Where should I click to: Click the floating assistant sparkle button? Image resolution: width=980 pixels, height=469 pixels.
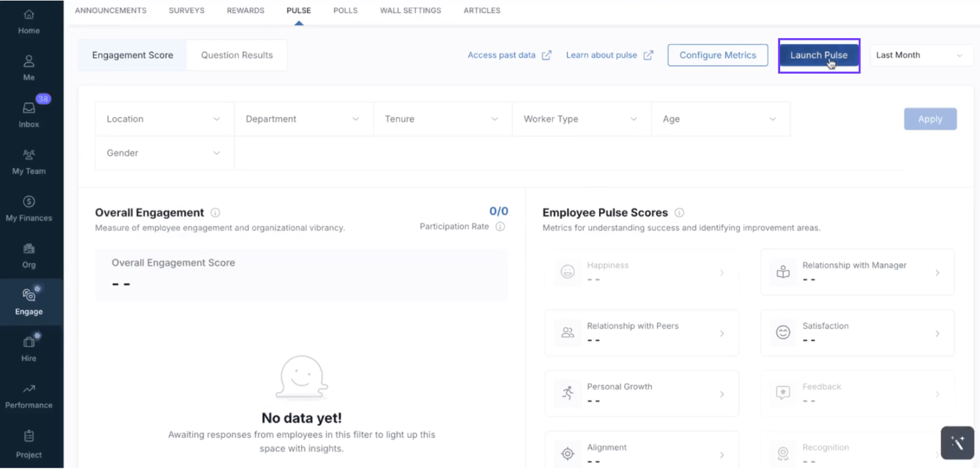957,442
